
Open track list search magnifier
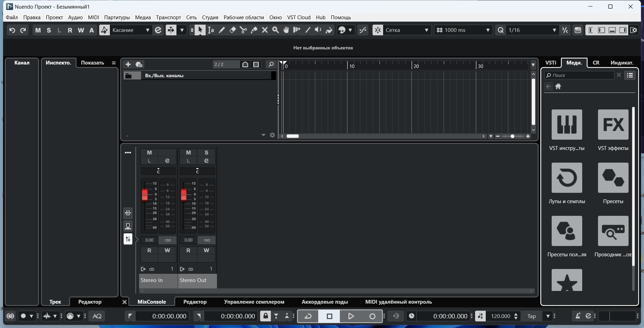pos(271,64)
